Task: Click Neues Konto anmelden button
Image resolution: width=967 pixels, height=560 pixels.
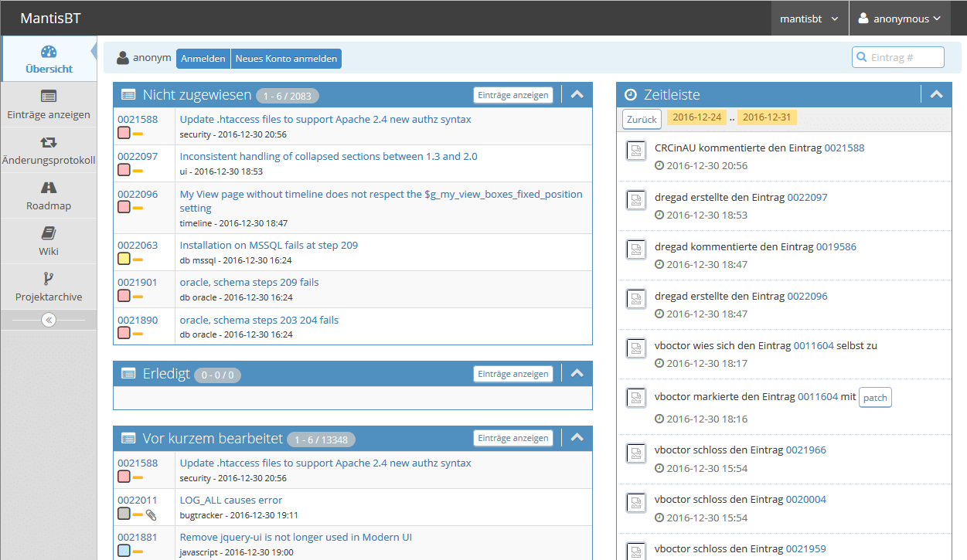Action: click(286, 59)
